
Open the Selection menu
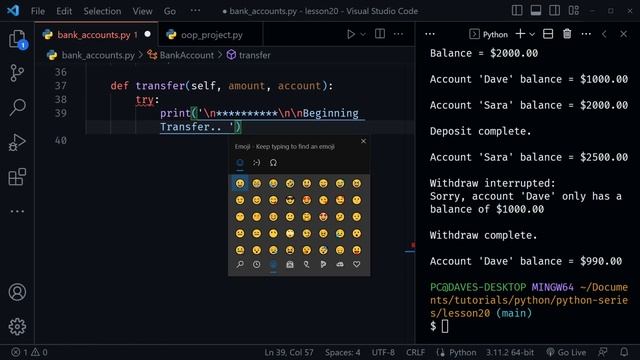click(102, 11)
